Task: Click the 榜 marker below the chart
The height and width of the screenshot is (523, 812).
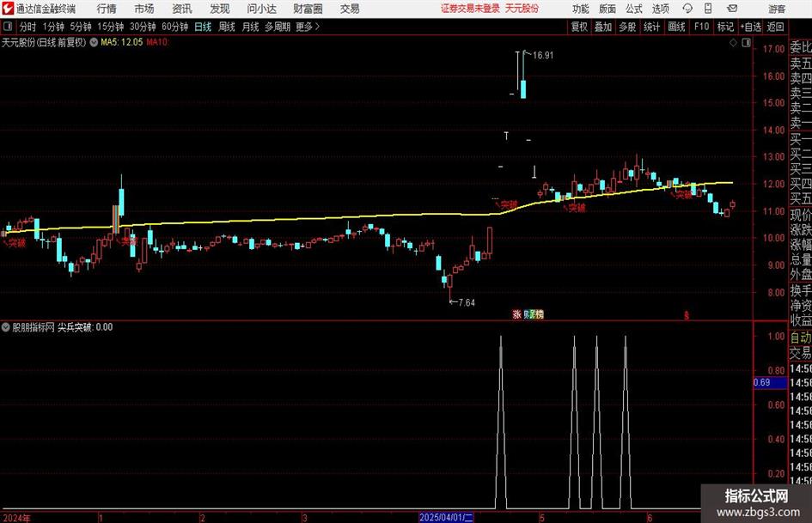Action: [539, 313]
